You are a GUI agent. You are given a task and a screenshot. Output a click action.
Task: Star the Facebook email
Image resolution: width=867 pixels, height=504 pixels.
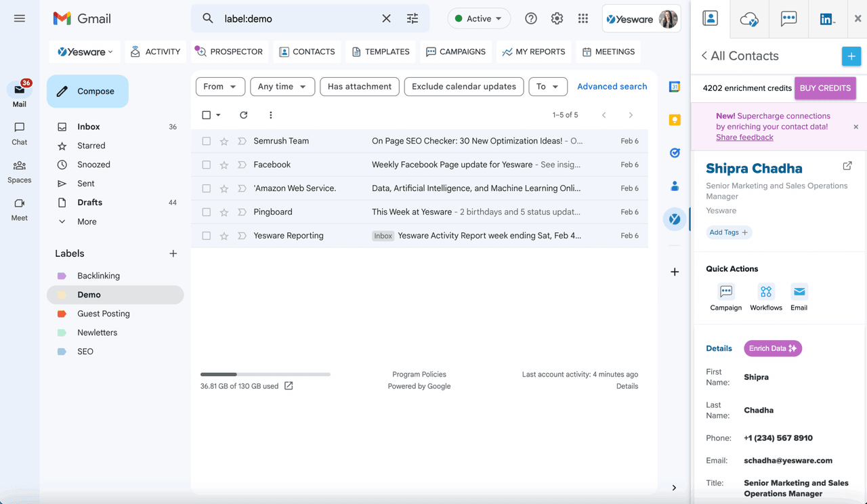[224, 164]
